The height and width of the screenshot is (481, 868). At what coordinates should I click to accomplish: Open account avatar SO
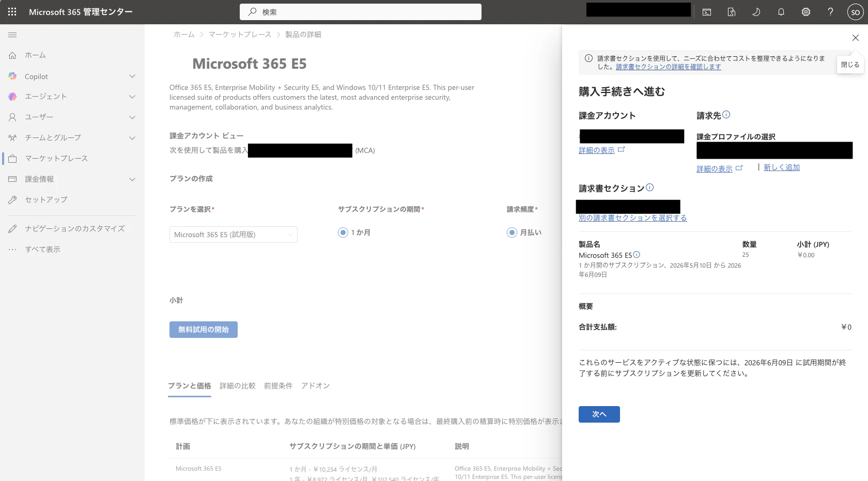855,12
